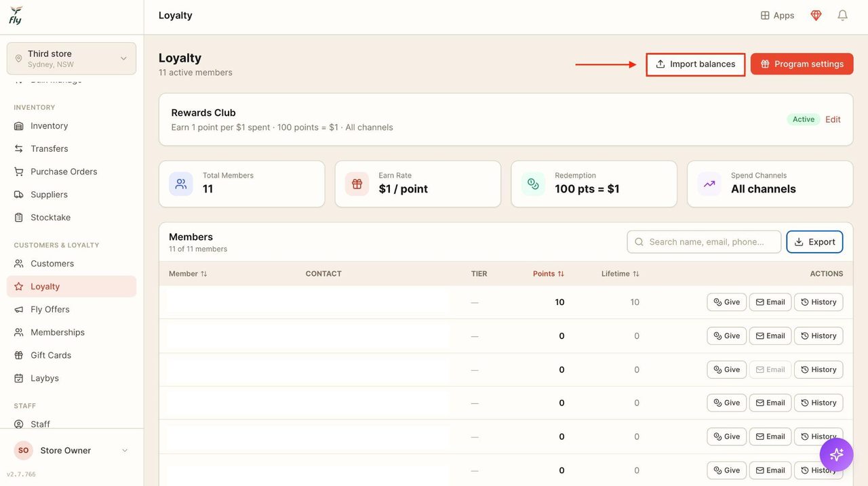868x486 pixels.
Task: Expand the Third store selector
Action: pos(71,59)
